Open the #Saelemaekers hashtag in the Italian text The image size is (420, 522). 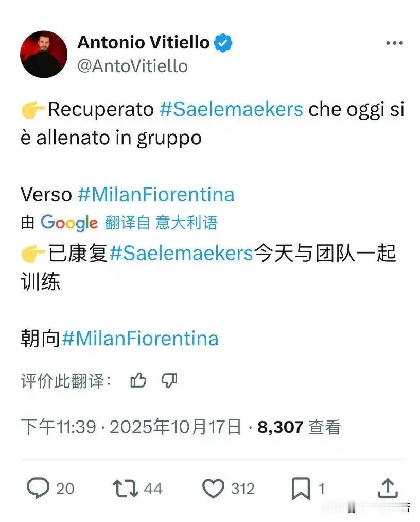pos(231,109)
